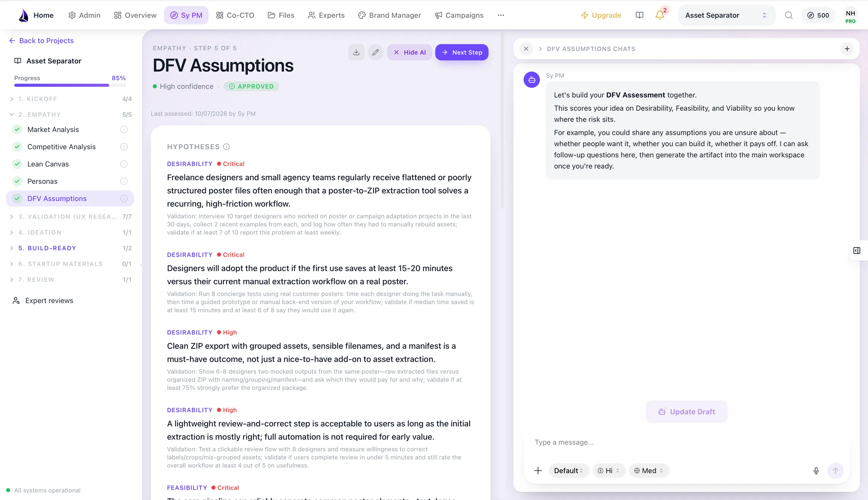Click the Update Draft button

pyautogui.click(x=686, y=412)
